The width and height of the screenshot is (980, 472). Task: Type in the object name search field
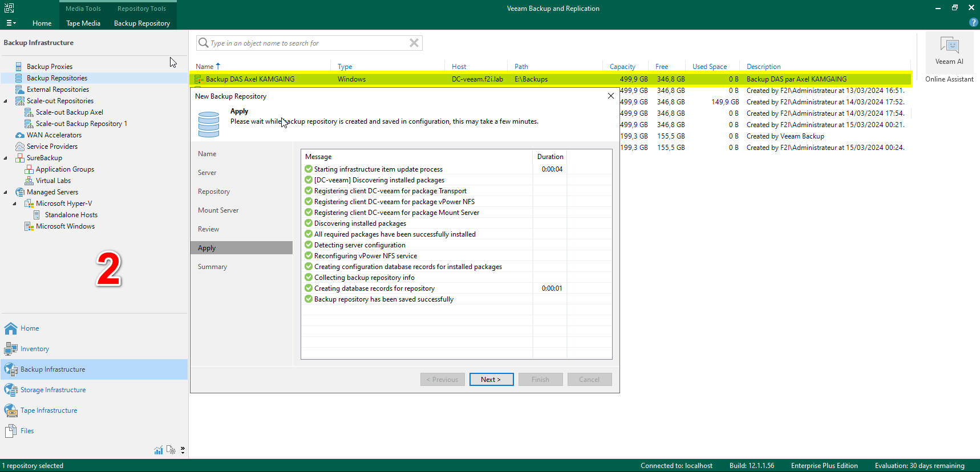point(308,43)
